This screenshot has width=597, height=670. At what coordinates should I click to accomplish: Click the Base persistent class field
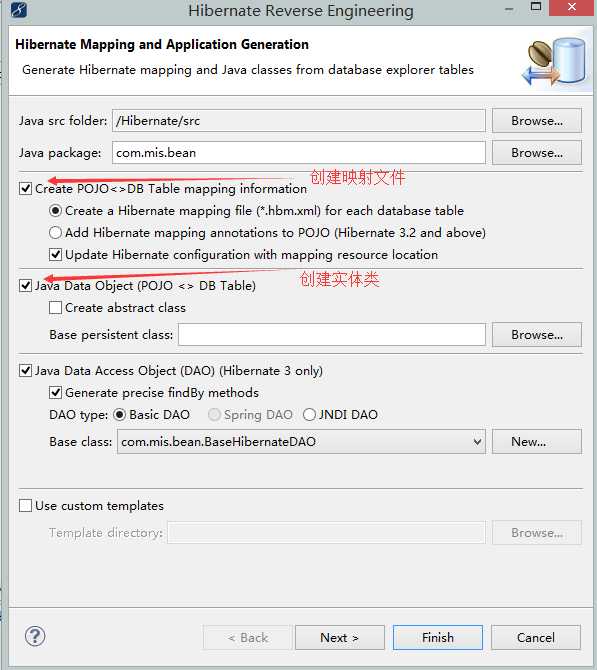[332, 335]
